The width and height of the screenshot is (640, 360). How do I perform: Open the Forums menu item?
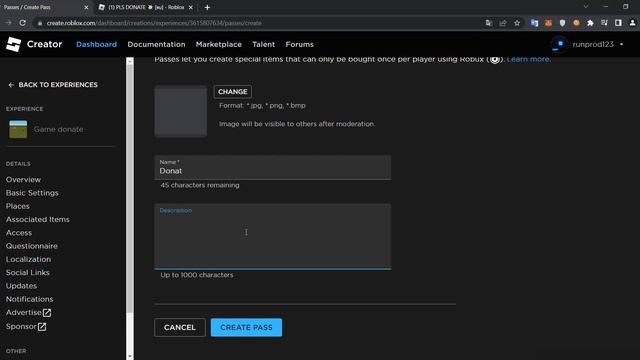[x=300, y=44]
